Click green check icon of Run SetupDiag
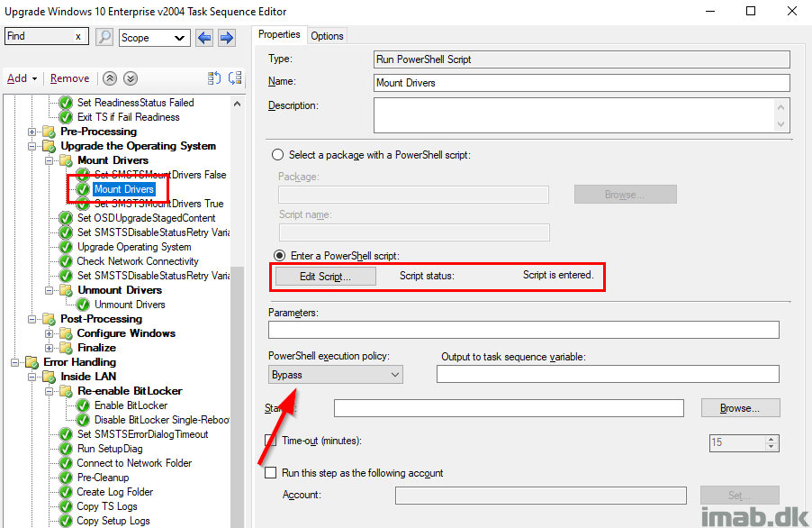This screenshot has width=812, height=528. click(66, 449)
